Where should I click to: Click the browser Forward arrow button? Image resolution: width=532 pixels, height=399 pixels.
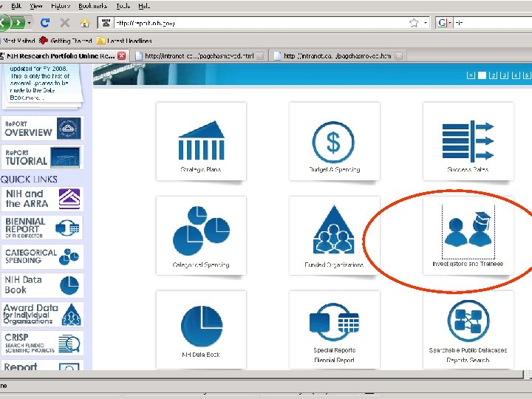pyautogui.click(x=18, y=23)
